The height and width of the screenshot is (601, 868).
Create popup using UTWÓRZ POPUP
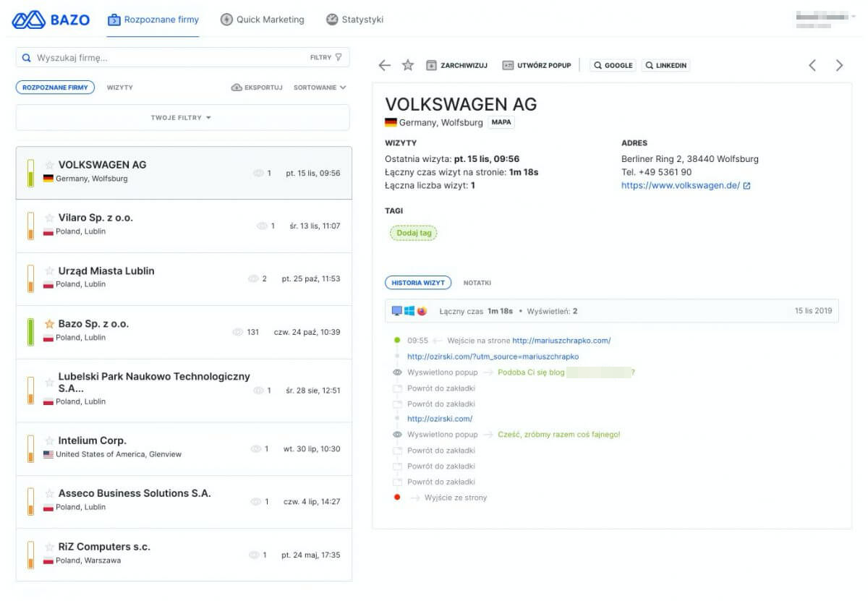click(x=536, y=66)
